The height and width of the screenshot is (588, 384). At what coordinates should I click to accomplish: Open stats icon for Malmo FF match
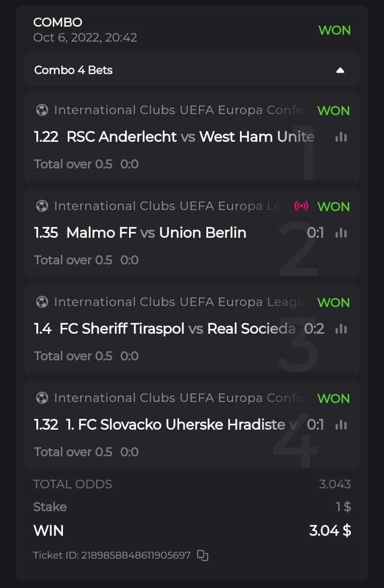pyautogui.click(x=341, y=233)
